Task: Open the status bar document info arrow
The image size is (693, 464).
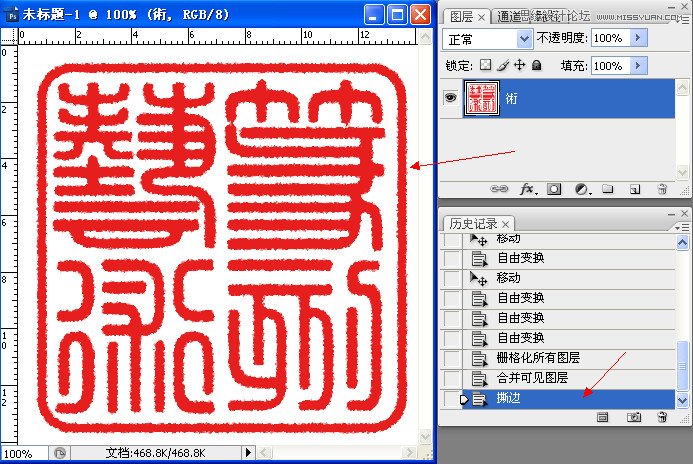Action: click(x=248, y=452)
